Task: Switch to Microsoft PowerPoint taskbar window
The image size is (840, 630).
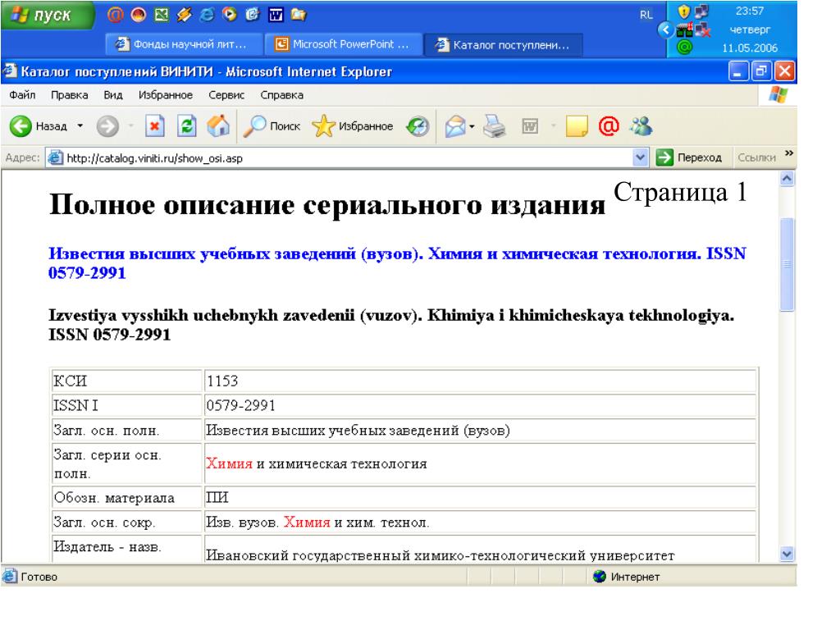Action: point(344,44)
